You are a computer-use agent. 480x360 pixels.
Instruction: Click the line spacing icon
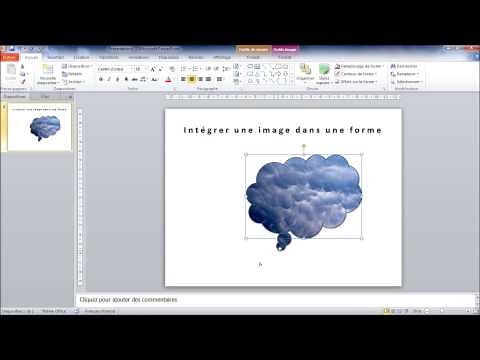(x=226, y=69)
